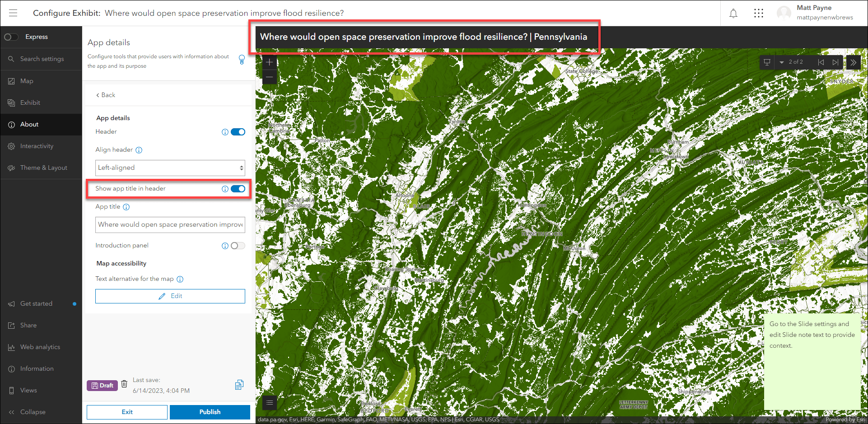Open the Interactivity section
This screenshot has height=424, width=868.
coord(41,146)
